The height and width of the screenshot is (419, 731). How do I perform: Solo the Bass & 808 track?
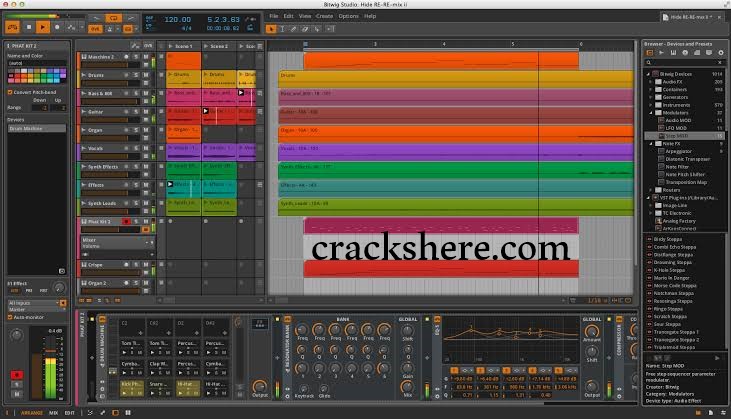pyautogui.click(x=136, y=93)
